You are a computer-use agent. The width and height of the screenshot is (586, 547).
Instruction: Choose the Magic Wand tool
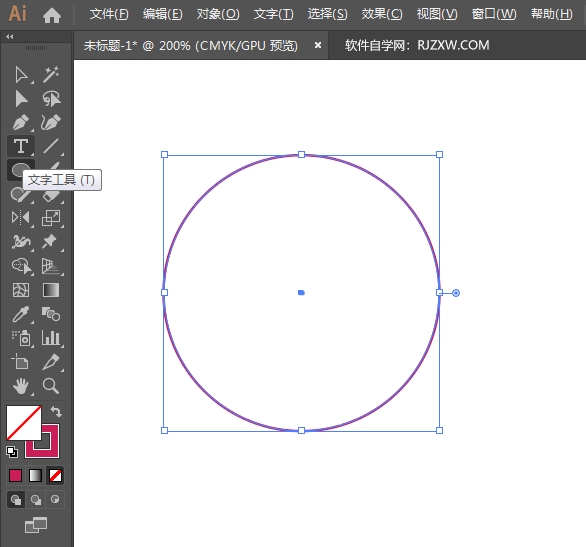point(51,74)
